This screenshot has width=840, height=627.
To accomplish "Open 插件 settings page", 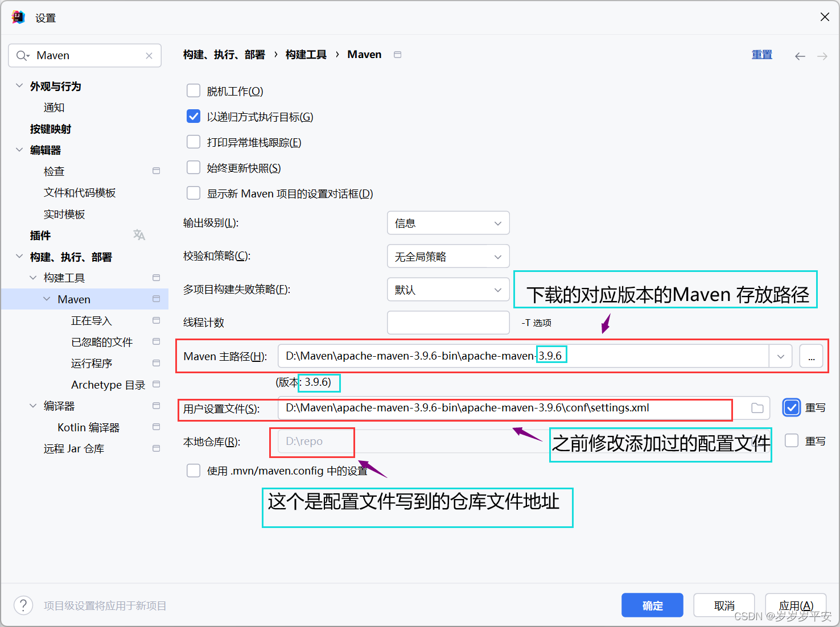I will [x=40, y=236].
